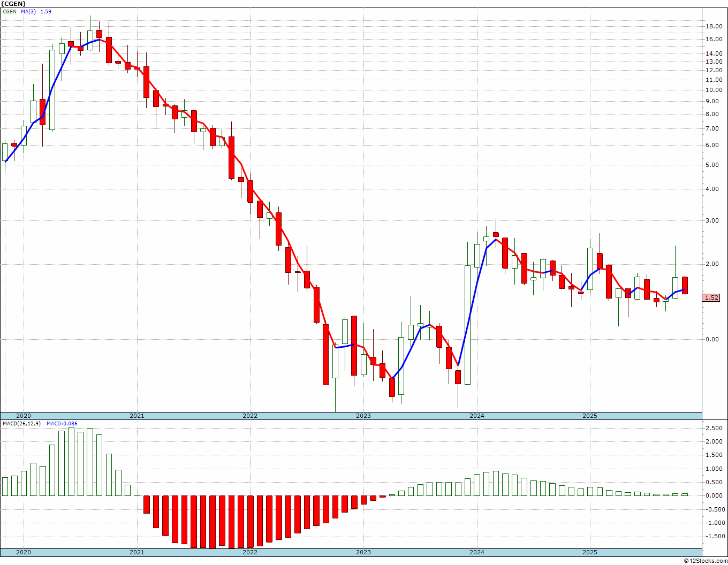Select "2021" on the MACD panel time axis
The image size is (728, 565).
(x=137, y=552)
